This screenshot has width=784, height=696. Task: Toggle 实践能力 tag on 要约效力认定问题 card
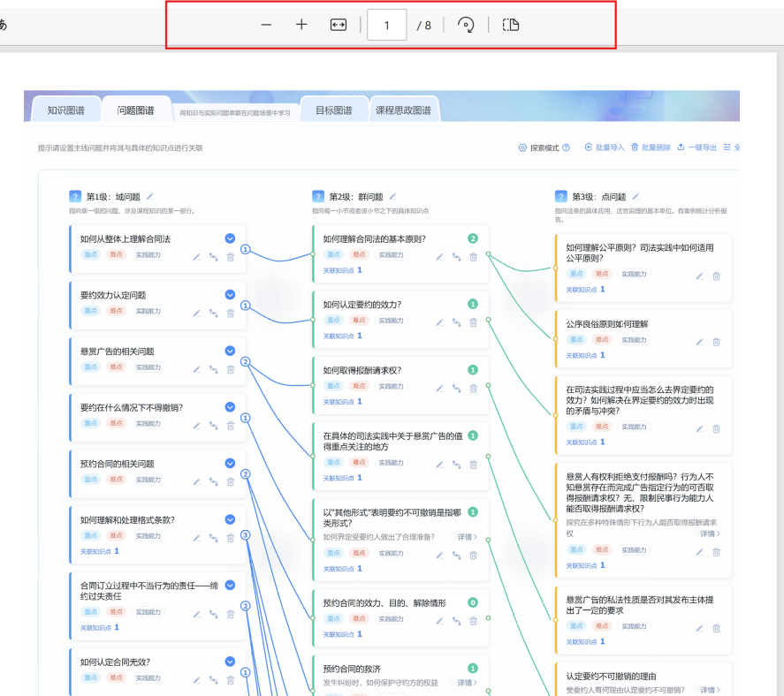[x=148, y=311]
